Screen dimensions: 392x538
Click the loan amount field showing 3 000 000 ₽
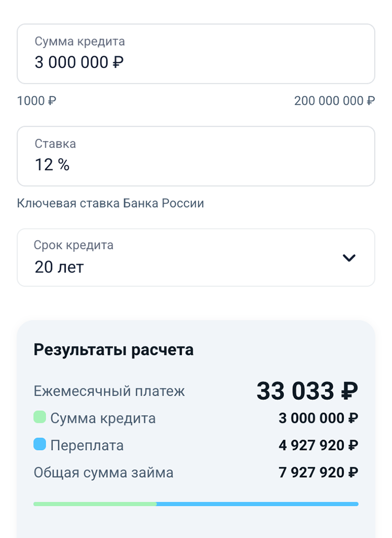195,54
